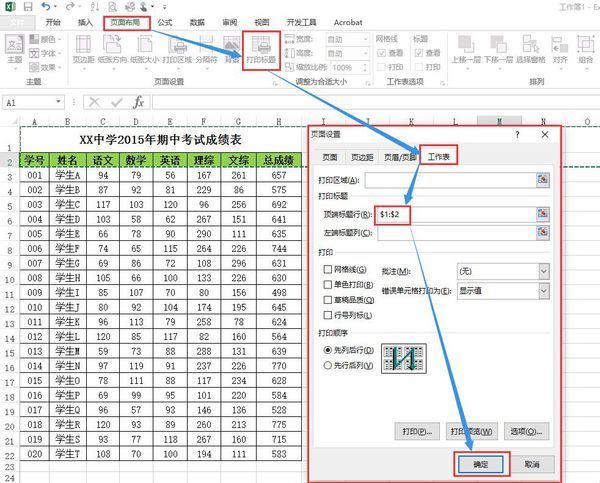The width and height of the screenshot is (600, 483).
Task: Open the Formulas (公式) ribbon tab
Action: pos(165,23)
